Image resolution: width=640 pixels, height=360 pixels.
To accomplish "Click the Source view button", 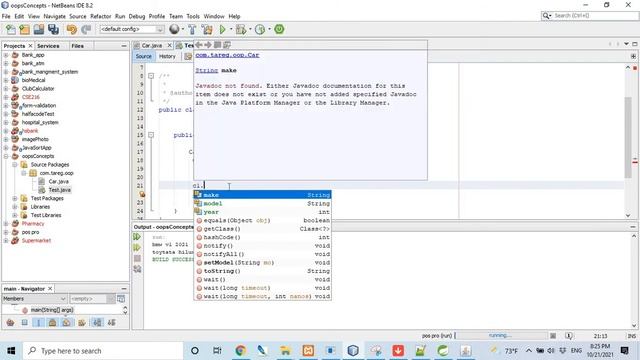I will click(x=143, y=56).
